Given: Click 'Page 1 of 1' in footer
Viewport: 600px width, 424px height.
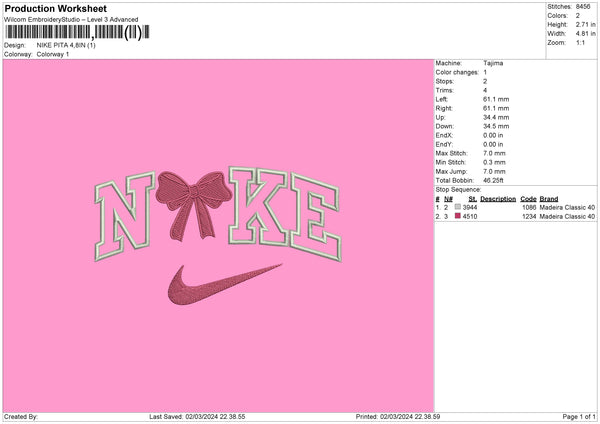Looking at the screenshot, I should coord(579,417).
